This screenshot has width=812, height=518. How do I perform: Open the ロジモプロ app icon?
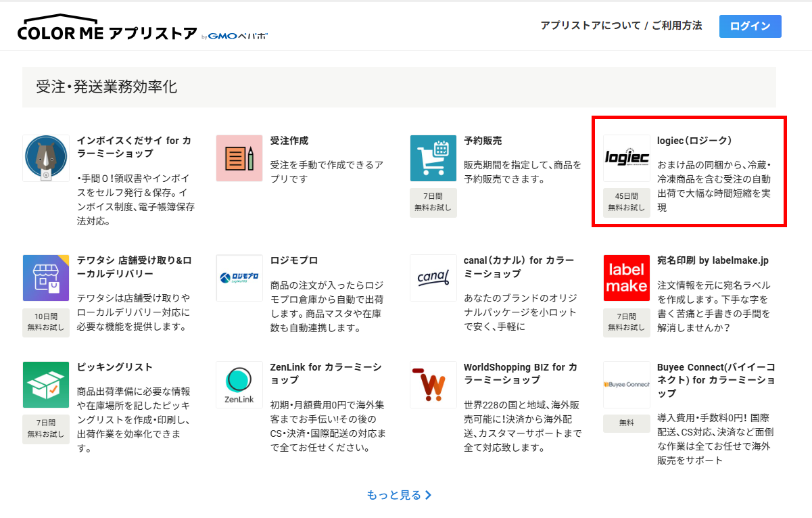tap(239, 278)
